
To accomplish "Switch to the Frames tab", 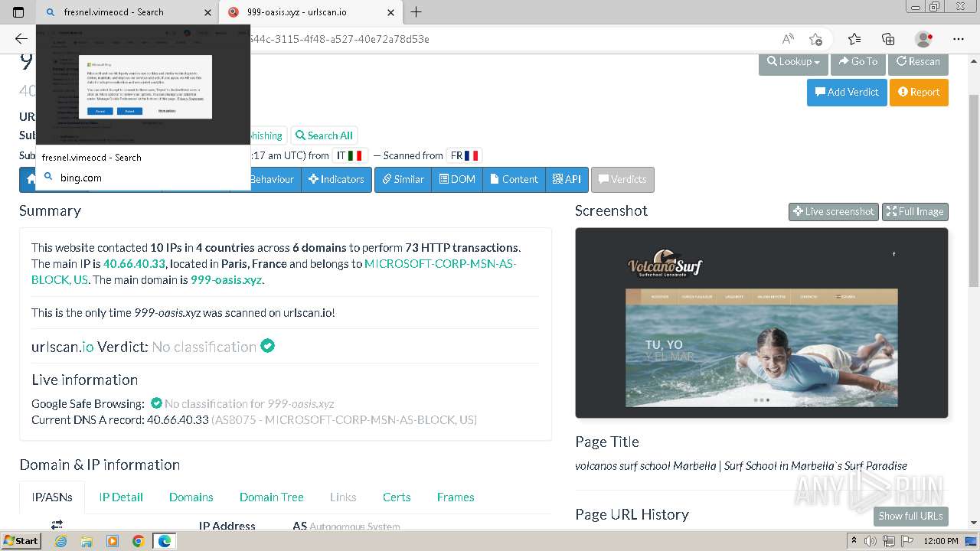I will [x=456, y=497].
